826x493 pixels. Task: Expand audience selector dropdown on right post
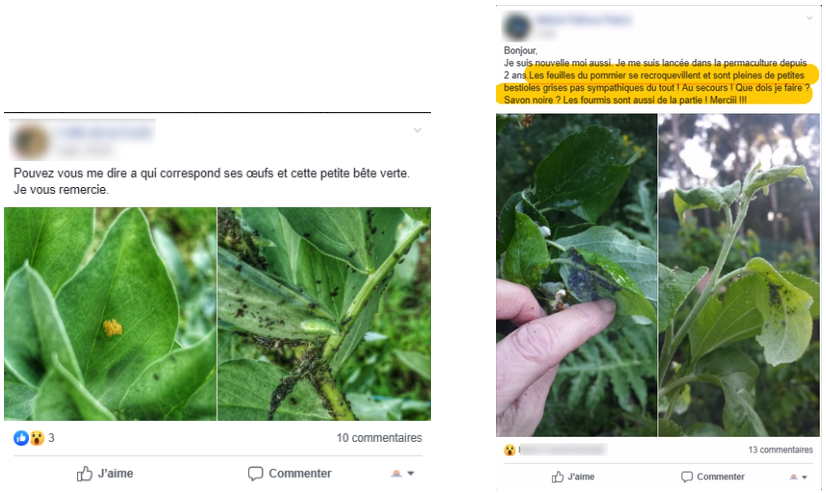tap(798, 477)
